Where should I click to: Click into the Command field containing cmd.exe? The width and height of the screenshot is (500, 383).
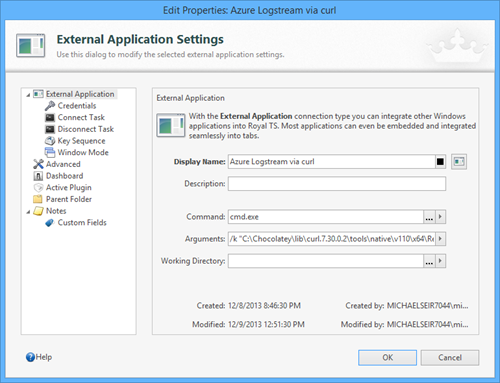(x=326, y=217)
